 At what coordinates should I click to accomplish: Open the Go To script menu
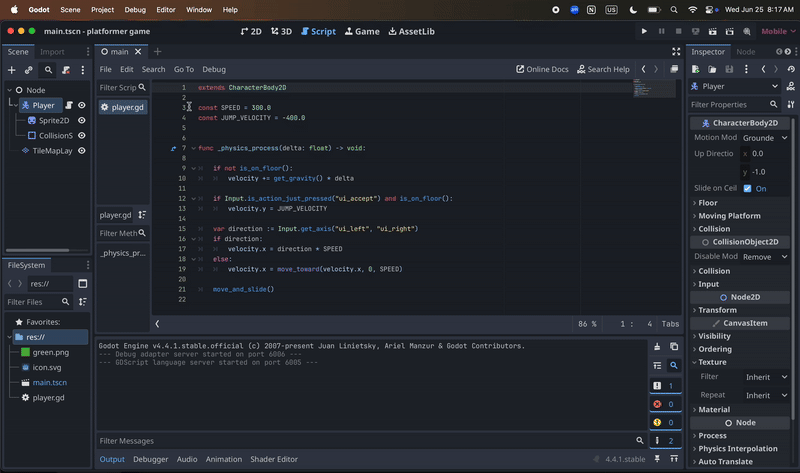pyautogui.click(x=184, y=70)
